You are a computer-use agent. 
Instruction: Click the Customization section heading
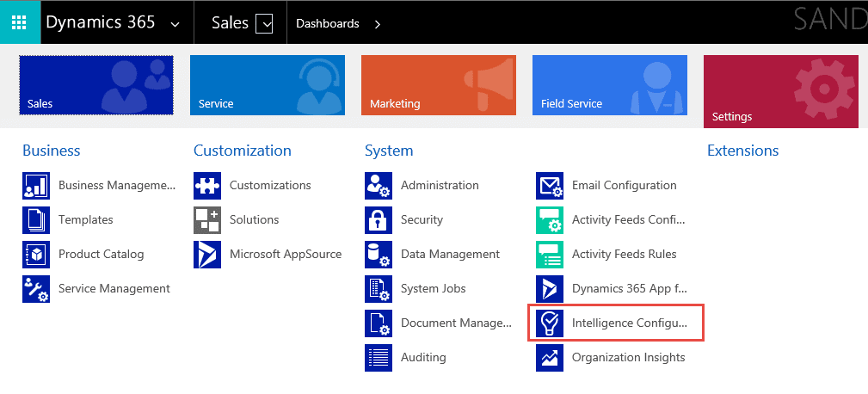click(x=243, y=151)
